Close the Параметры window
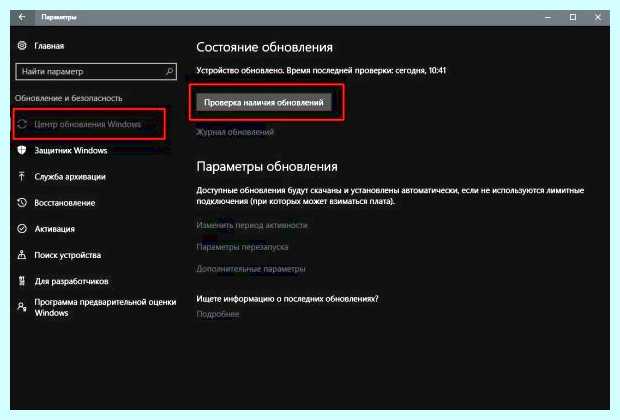 pos(598,17)
